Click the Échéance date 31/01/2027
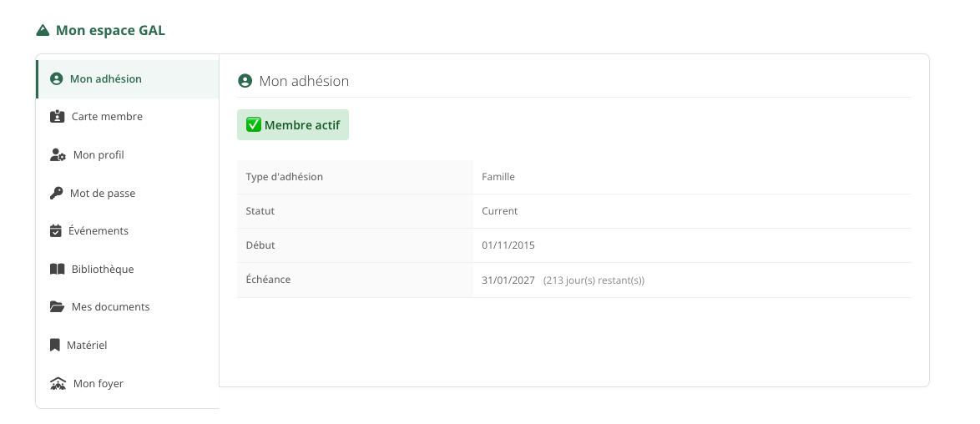The height and width of the screenshot is (424, 980). 508,280
